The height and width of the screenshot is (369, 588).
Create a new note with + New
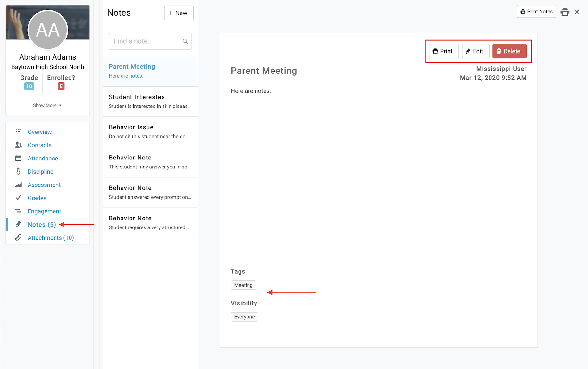(x=179, y=13)
